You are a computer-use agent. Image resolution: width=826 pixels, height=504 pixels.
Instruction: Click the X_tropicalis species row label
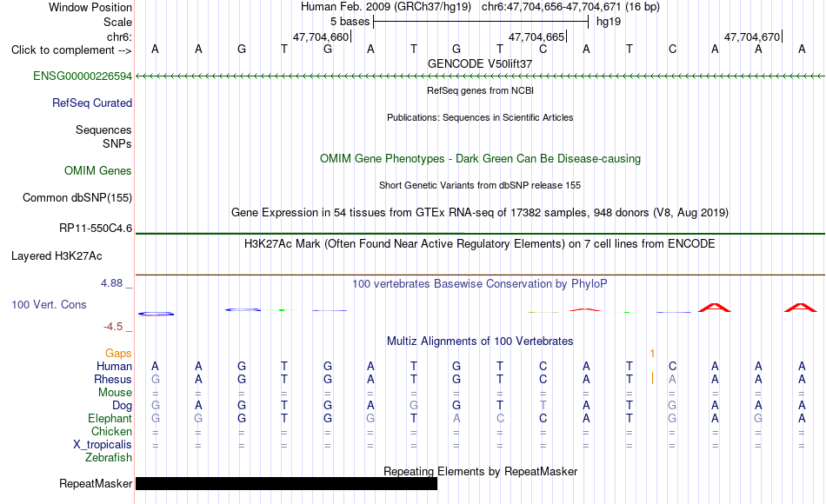pyautogui.click(x=103, y=445)
